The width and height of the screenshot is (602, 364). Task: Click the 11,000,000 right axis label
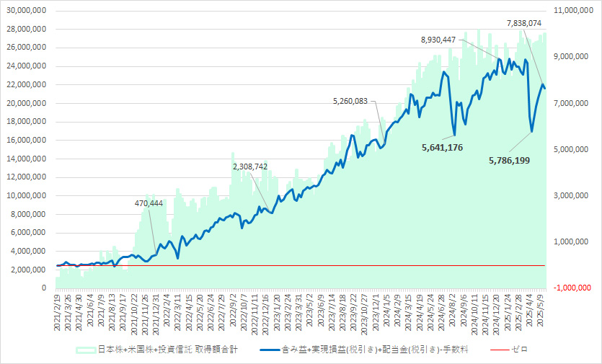(575, 10)
